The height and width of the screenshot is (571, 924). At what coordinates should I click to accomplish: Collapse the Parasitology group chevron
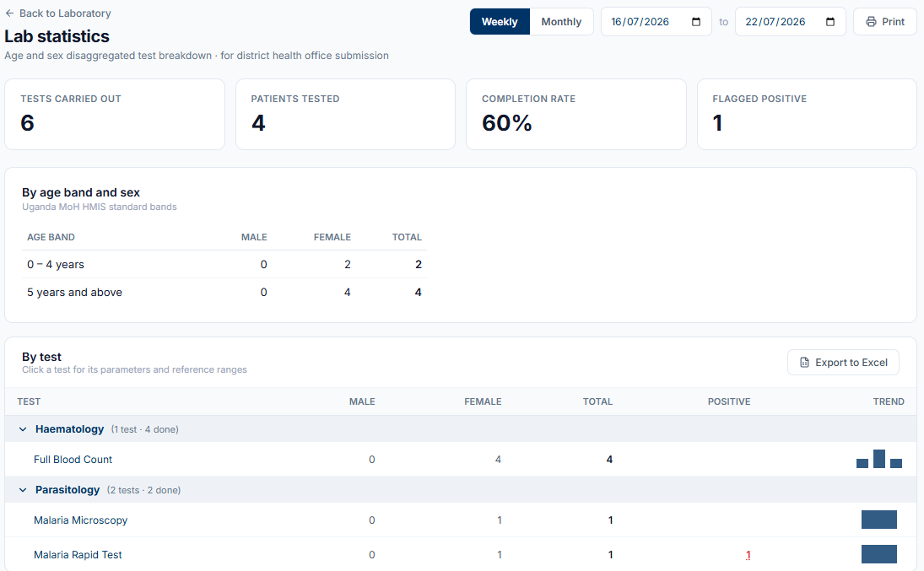coord(23,490)
